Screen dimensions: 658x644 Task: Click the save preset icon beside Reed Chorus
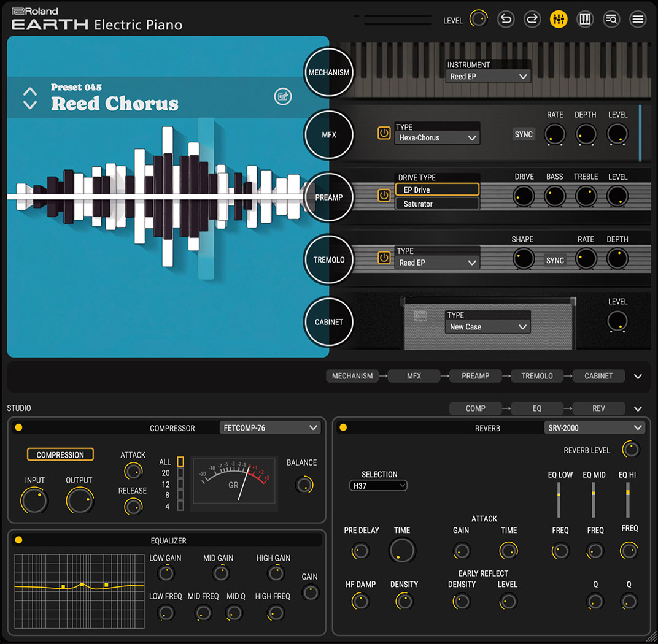coord(282,96)
